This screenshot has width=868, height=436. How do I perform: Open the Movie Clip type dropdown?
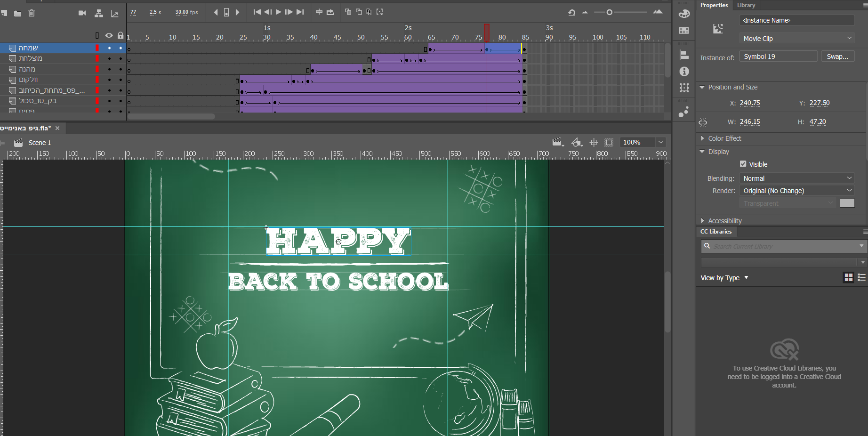pyautogui.click(x=796, y=39)
